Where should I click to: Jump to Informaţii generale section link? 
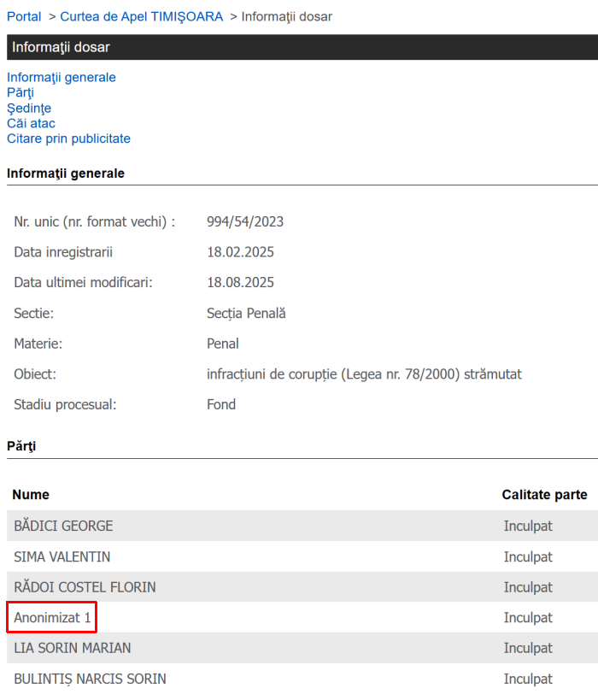pyautogui.click(x=62, y=78)
